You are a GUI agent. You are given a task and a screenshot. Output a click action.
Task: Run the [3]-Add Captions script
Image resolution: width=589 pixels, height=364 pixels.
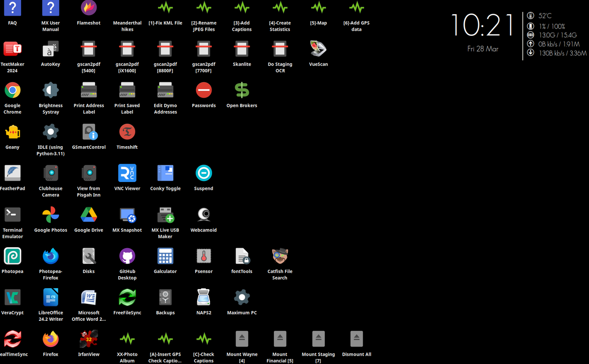tap(242, 8)
